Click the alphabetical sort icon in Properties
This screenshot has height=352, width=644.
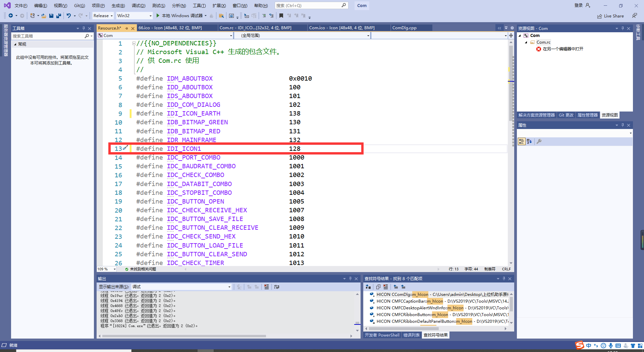pyautogui.click(x=529, y=141)
